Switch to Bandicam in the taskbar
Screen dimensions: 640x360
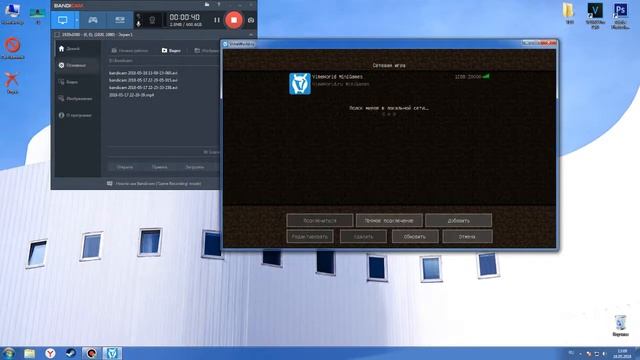[91, 353]
